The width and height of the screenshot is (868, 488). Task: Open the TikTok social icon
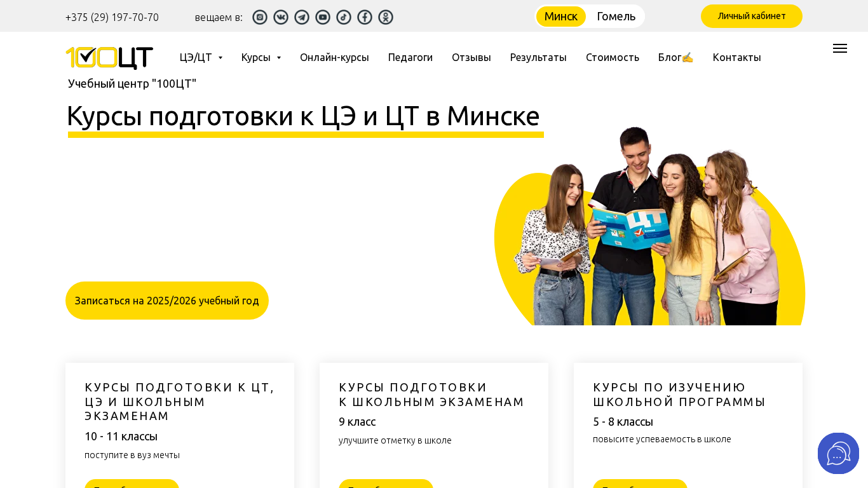point(344,17)
